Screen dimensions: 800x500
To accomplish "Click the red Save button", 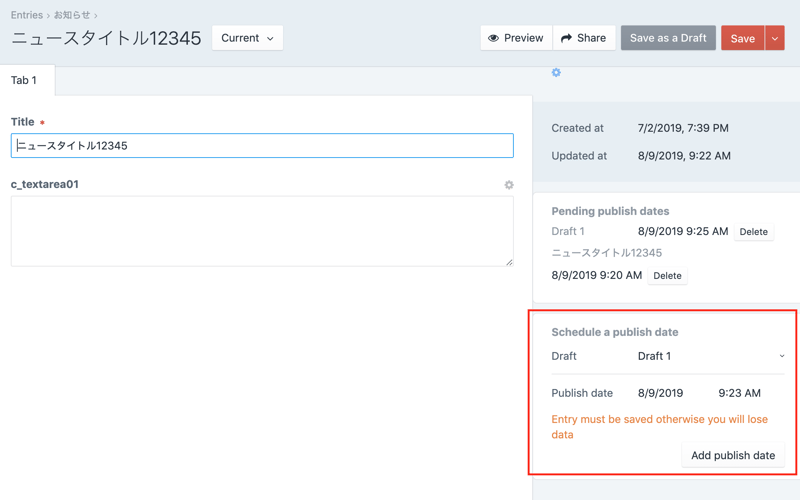I will click(x=742, y=38).
